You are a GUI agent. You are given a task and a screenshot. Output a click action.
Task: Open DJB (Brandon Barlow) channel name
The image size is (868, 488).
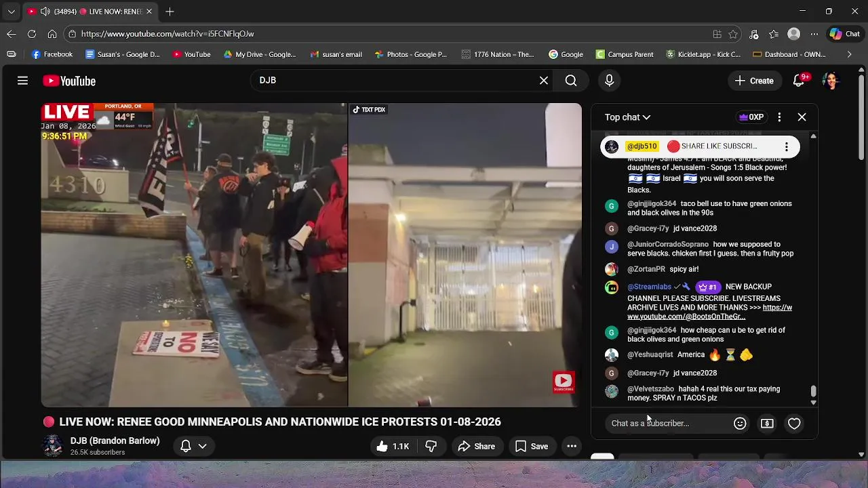115,441
